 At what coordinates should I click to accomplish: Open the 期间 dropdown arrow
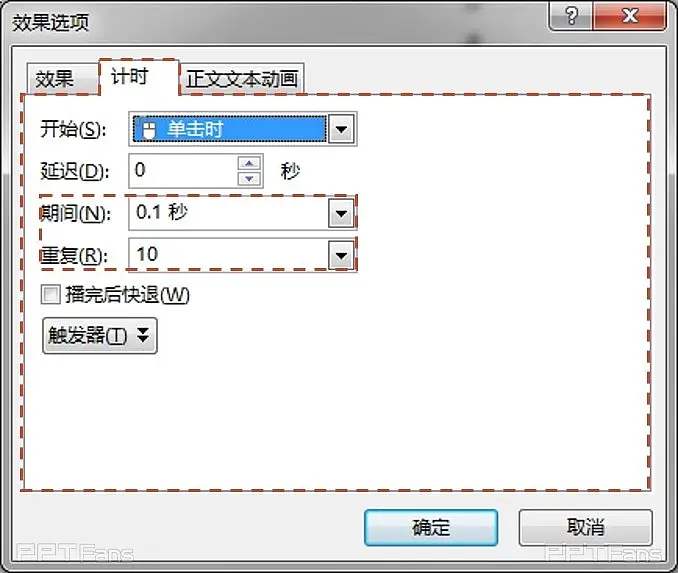342,213
